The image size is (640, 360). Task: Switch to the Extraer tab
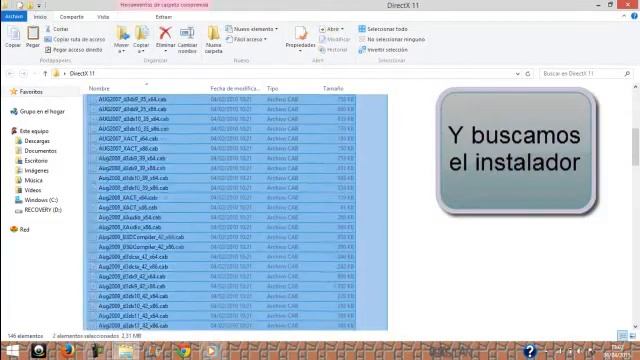point(164,17)
